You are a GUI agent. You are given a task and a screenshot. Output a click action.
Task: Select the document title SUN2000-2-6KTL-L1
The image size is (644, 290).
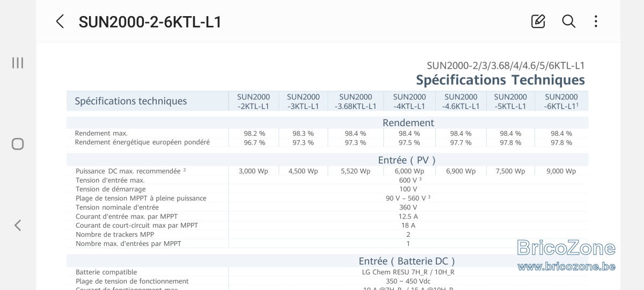pos(150,22)
